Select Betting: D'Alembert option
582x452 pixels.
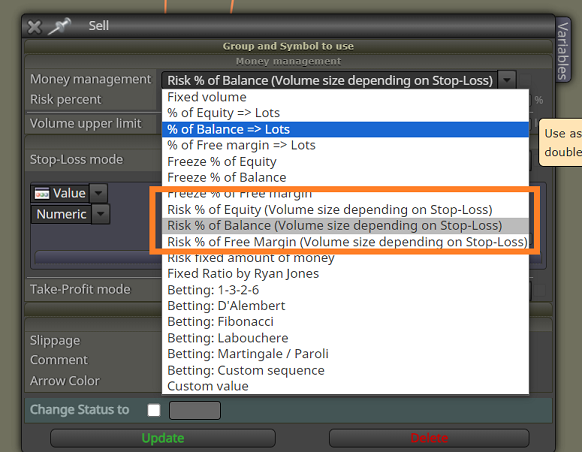345,306
